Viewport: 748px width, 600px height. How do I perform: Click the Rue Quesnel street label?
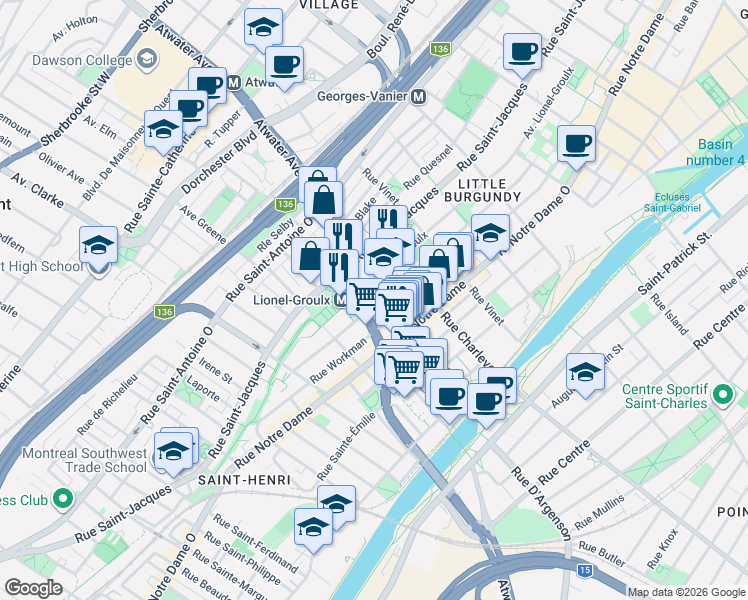pos(427,167)
